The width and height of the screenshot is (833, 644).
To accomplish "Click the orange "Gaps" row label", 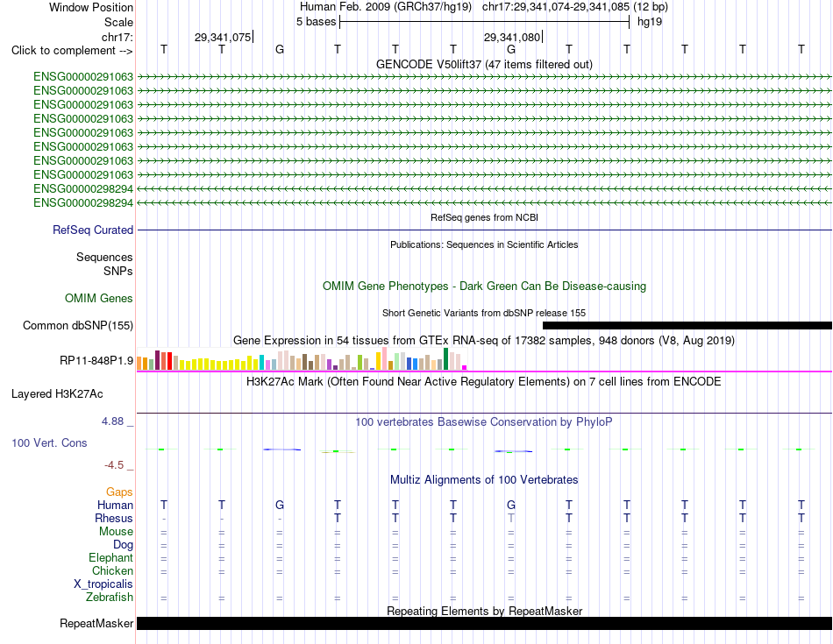I will 119,492.
